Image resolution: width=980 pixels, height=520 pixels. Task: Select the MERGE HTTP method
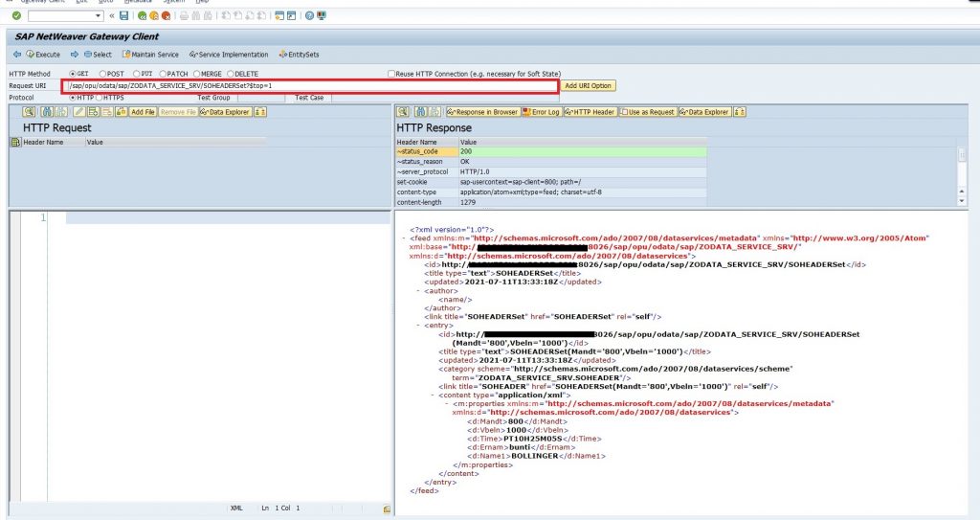pyautogui.click(x=196, y=74)
